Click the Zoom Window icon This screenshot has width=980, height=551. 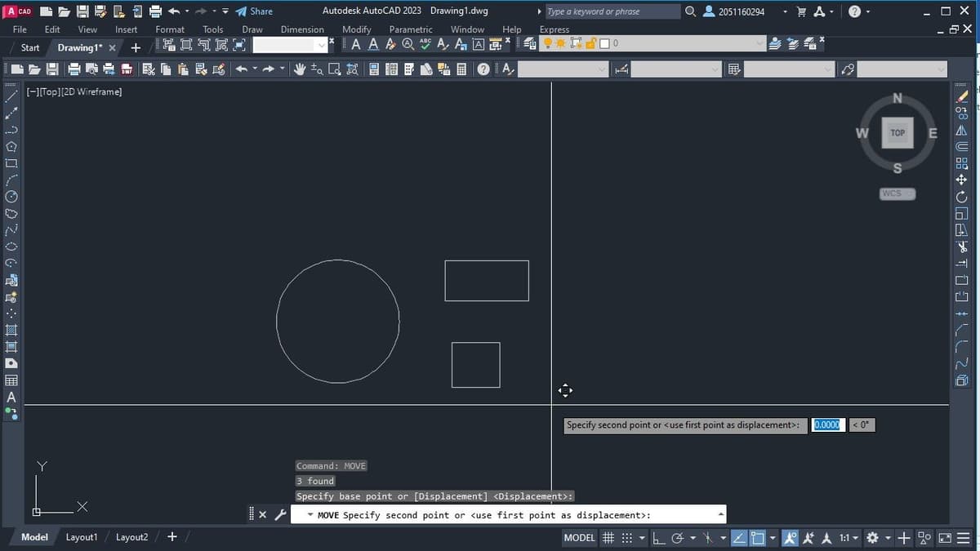click(x=334, y=70)
